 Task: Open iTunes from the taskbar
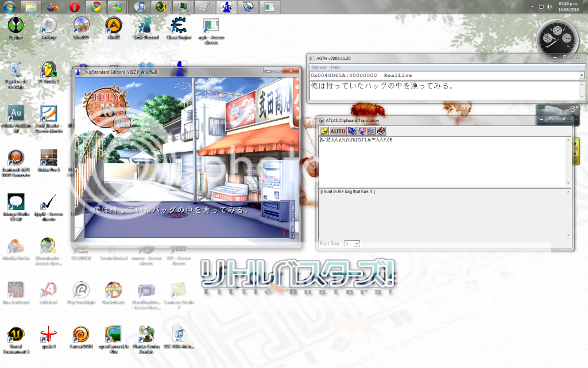coord(140,7)
